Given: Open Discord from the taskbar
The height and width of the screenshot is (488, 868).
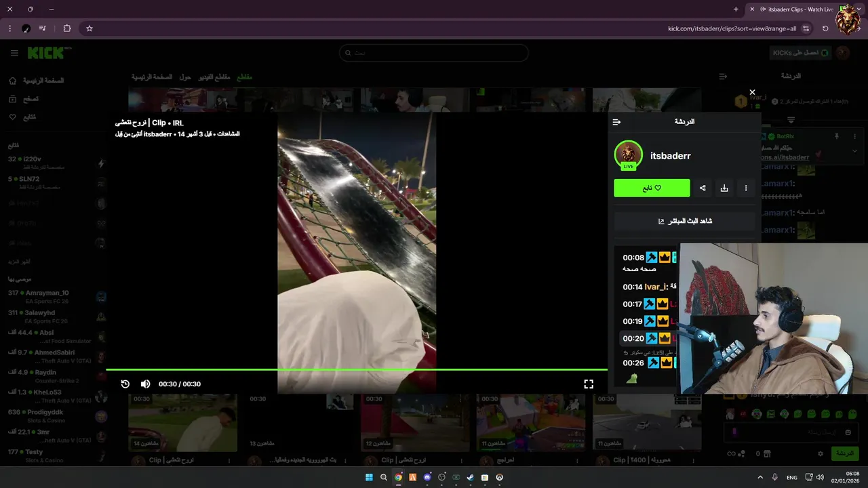Looking at the screenshot, I should pyautogui.click(x=427, y=477).
